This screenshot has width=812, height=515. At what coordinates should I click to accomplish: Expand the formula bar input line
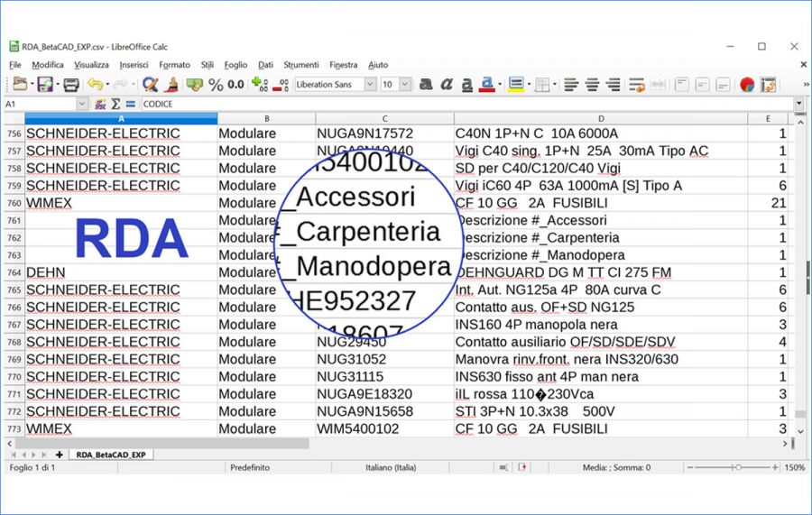[799, 104]
